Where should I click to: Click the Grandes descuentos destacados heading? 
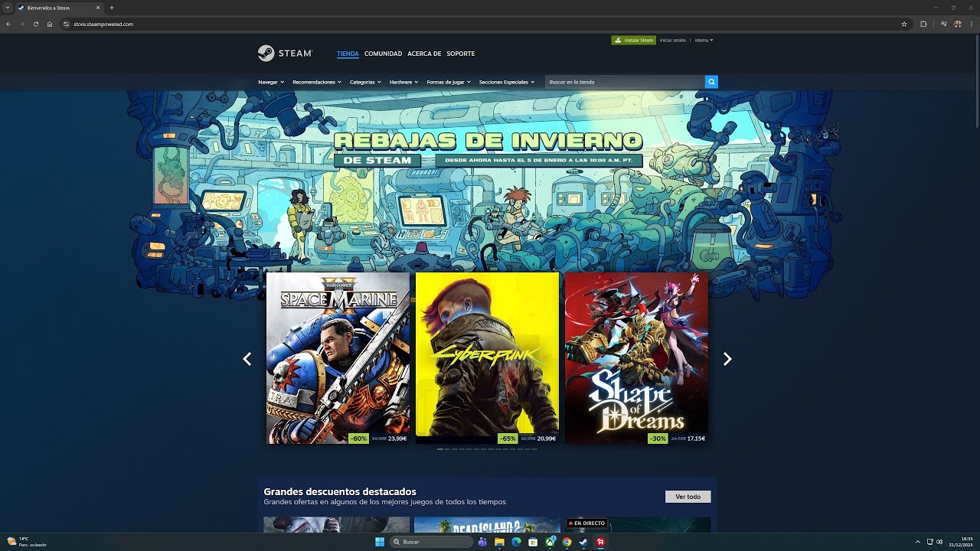point(340,491)
